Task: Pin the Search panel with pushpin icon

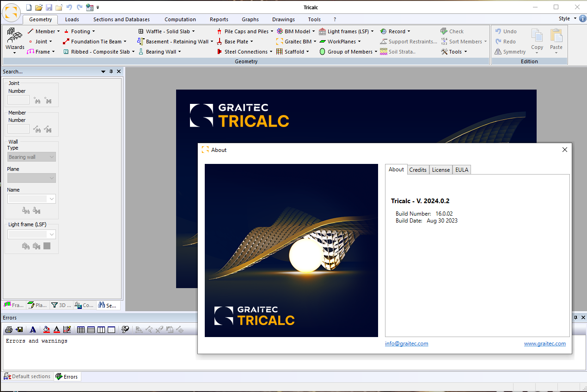Action: point(111,72)
